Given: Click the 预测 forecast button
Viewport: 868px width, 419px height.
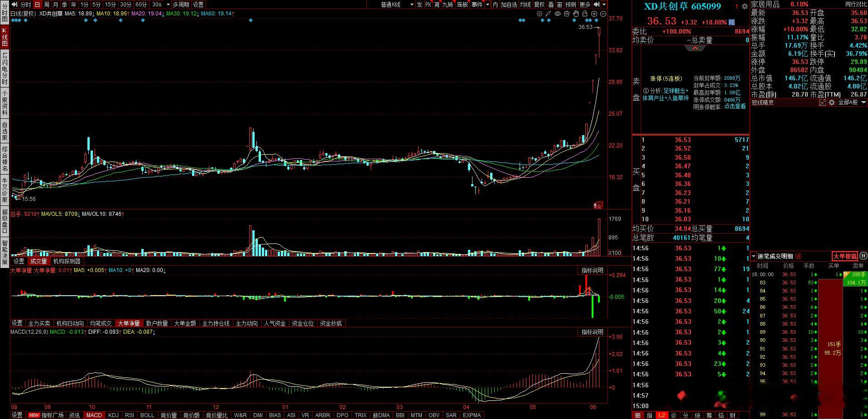Looking at the screenshot, I should [570, 4].
